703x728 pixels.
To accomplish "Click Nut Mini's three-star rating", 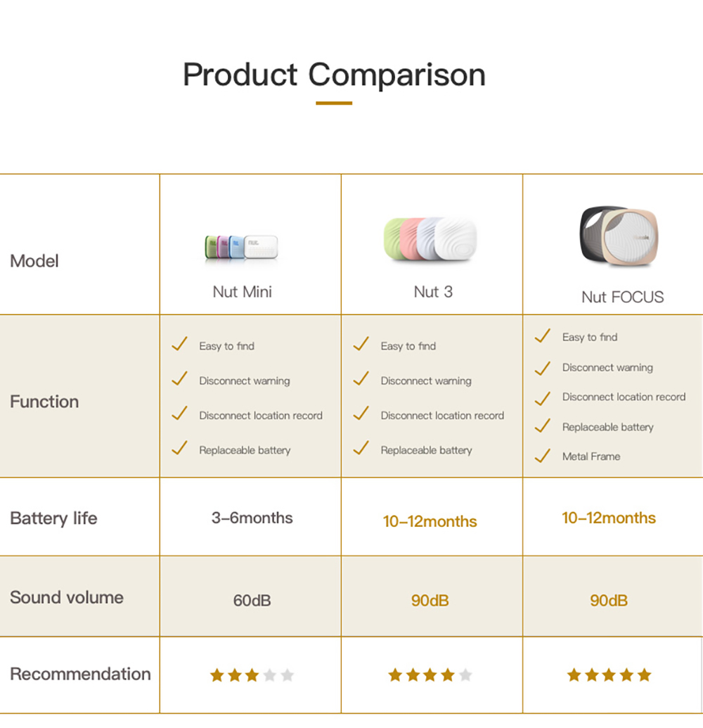I will click(252, 675).
